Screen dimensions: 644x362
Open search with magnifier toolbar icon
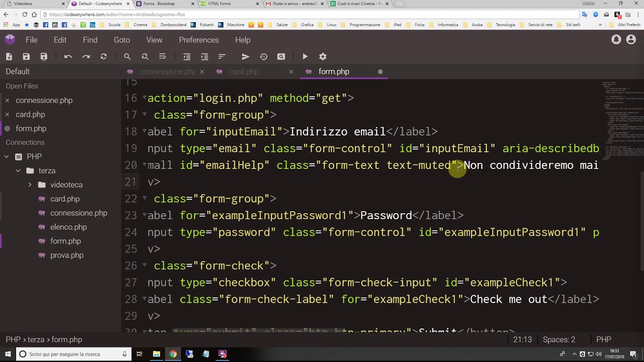coord(127,57)
